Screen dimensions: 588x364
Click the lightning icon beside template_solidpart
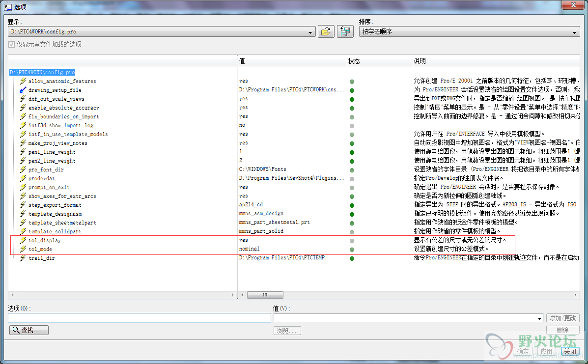[23, 231]
